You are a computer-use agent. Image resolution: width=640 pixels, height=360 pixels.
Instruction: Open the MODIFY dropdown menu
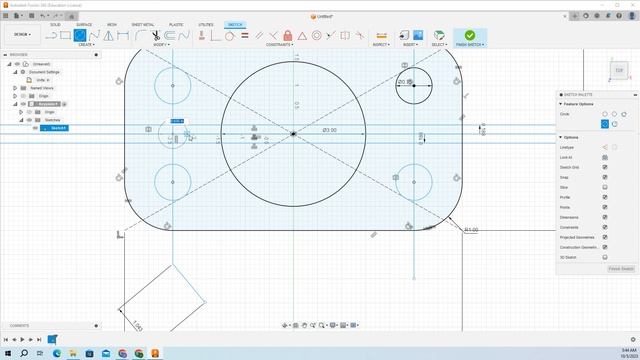click(x=162, y=44)
